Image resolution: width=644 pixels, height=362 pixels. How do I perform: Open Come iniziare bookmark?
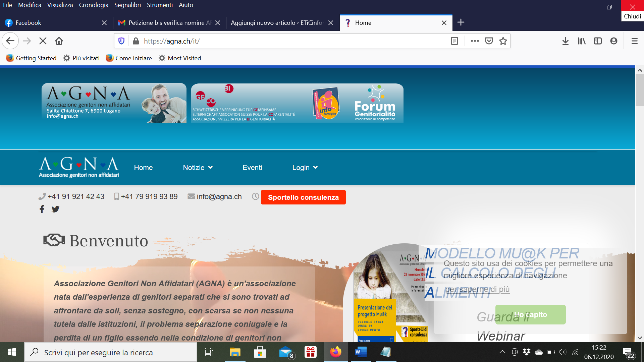tap(129, 58)
